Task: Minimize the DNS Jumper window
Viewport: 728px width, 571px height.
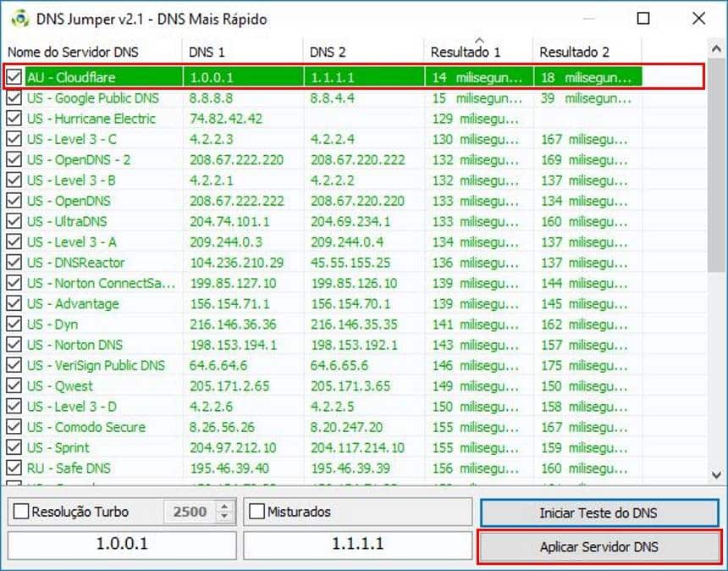Action: click(x=588, y=19)
